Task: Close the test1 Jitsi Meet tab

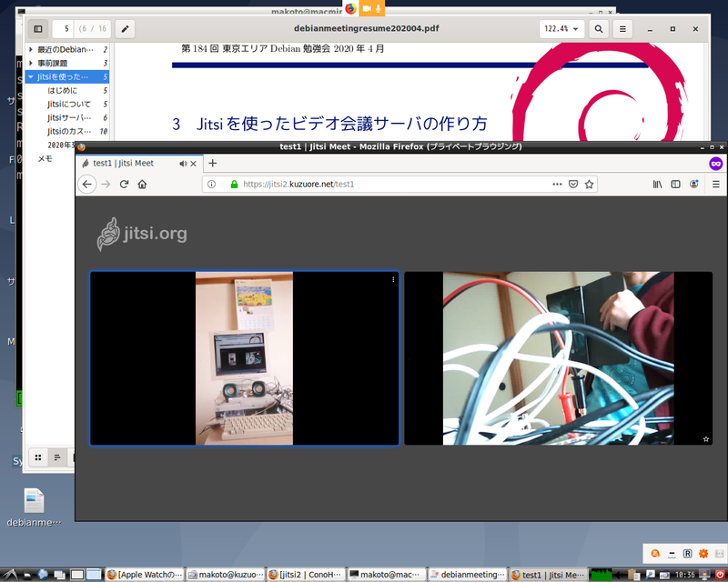Action: tap(194, 164)
